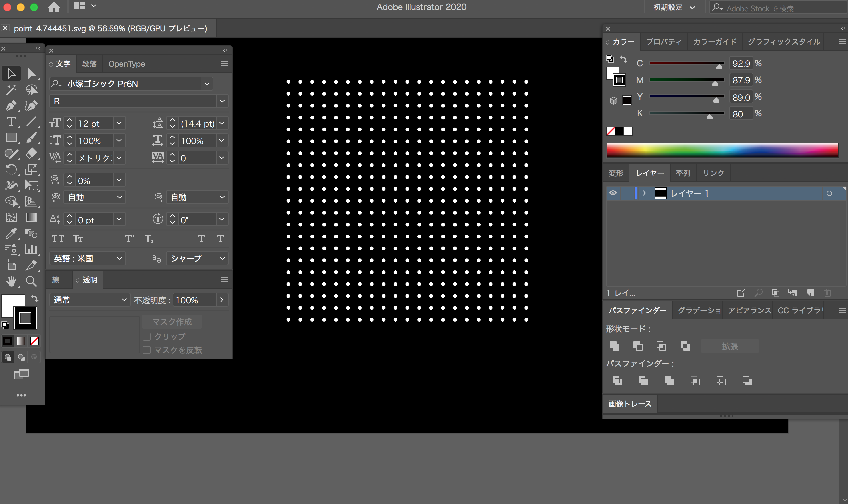Image resolution: width=848 pixels, height=504 pixels.
Task: Open the 初期設定 workspace switcher
Action: click(674, 7)
